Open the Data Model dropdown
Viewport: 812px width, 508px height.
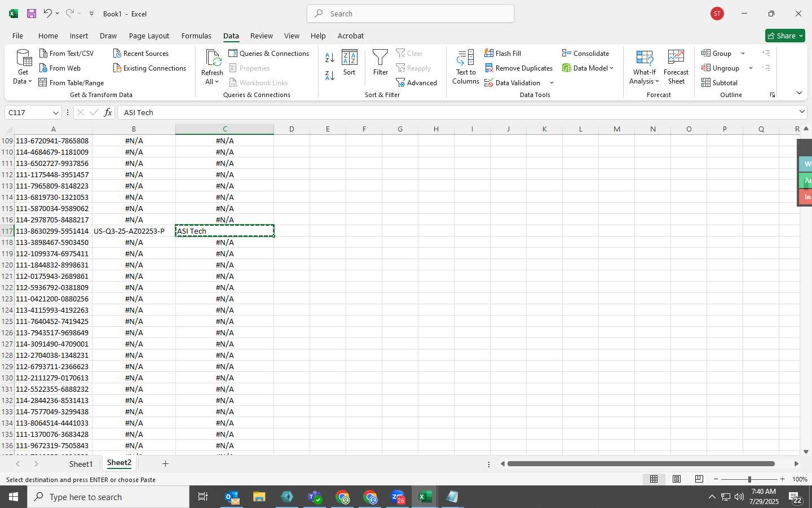588,68
